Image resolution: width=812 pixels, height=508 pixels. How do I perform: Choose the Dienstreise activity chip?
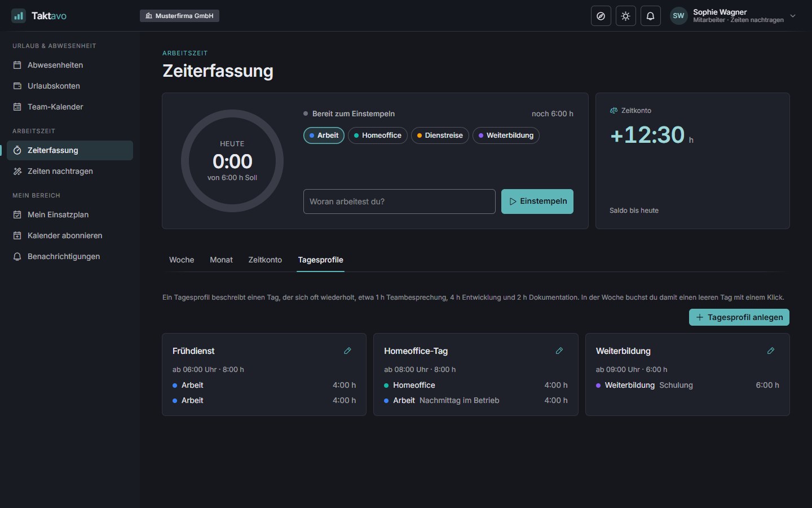[440, 135]
